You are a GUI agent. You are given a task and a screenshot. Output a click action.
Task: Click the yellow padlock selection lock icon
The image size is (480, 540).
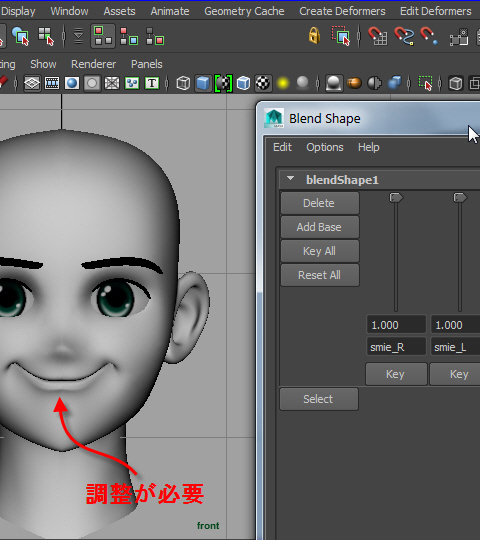tap(314, 35)
